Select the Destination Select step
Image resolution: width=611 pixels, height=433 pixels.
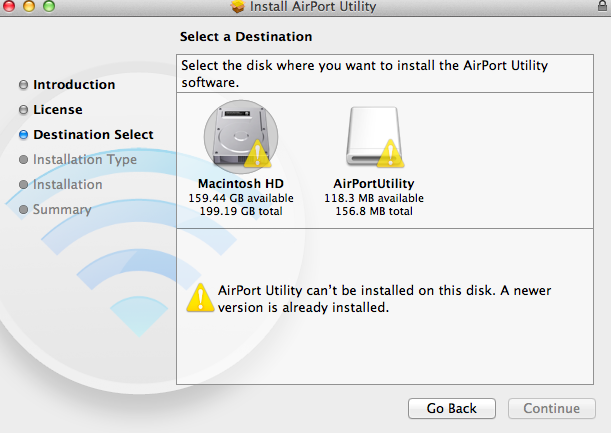point(93,135)
